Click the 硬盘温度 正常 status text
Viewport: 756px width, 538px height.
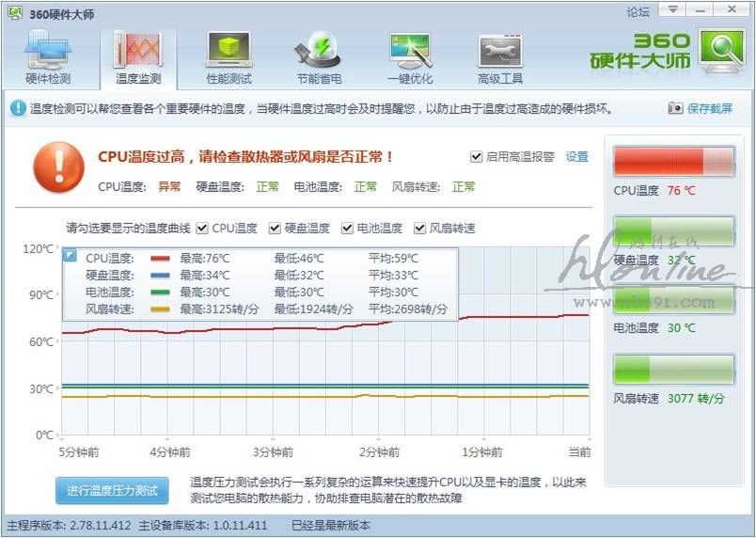point(268,186)
